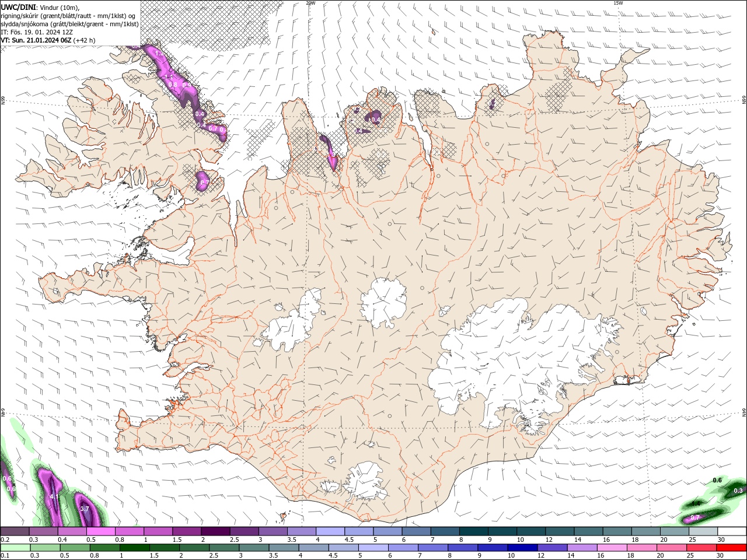This screenshot has height=560, width=747.
Task: Click the 15W longitude label at top
Action: tap(619, 3)
